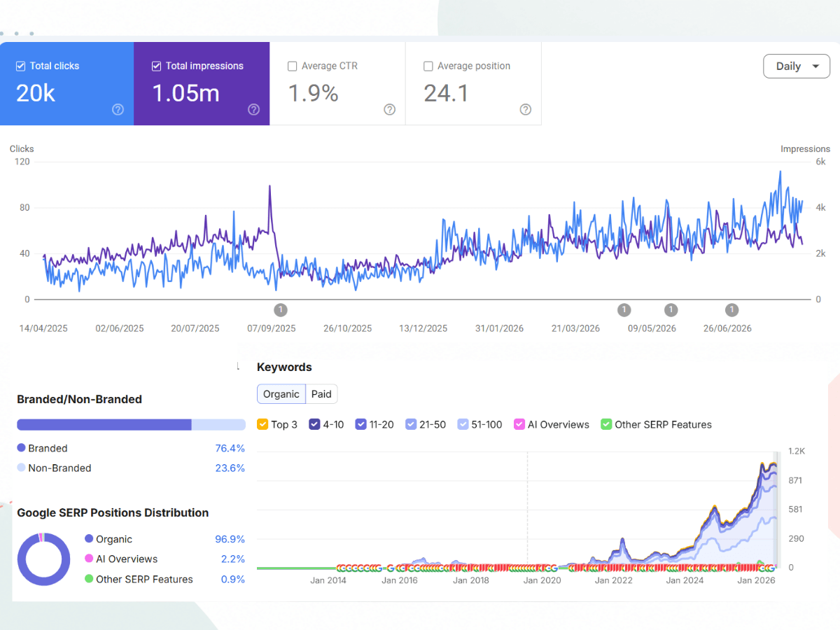Viewport: 840px width, 630px height.
Task: Click the 1.2K axis value
Action: [x=797, y=451]
